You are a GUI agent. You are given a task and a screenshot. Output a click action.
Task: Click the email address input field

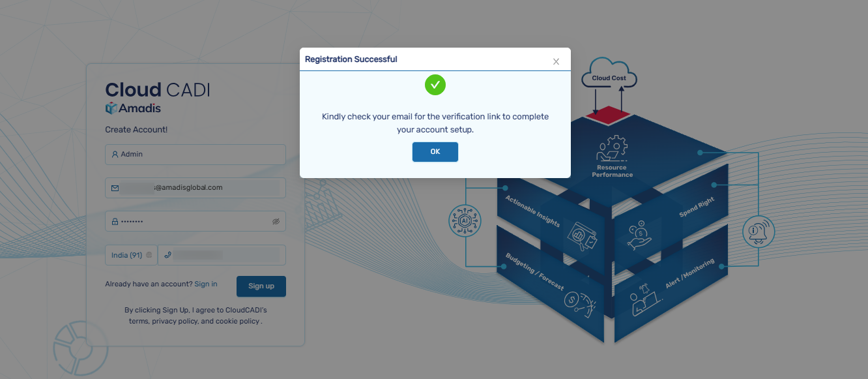coord(195,188)
